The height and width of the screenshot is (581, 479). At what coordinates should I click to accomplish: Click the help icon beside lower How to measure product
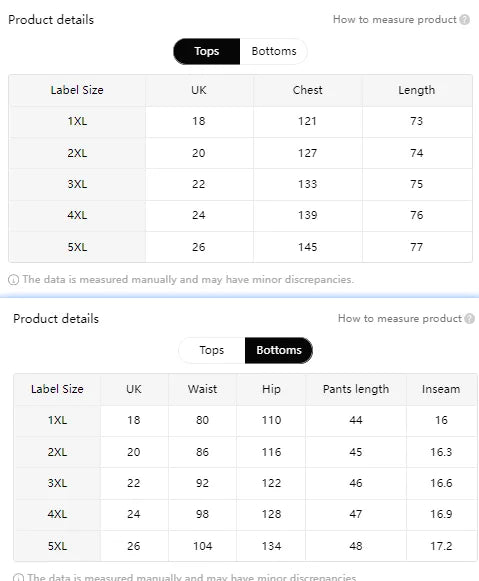coord(470,319)
